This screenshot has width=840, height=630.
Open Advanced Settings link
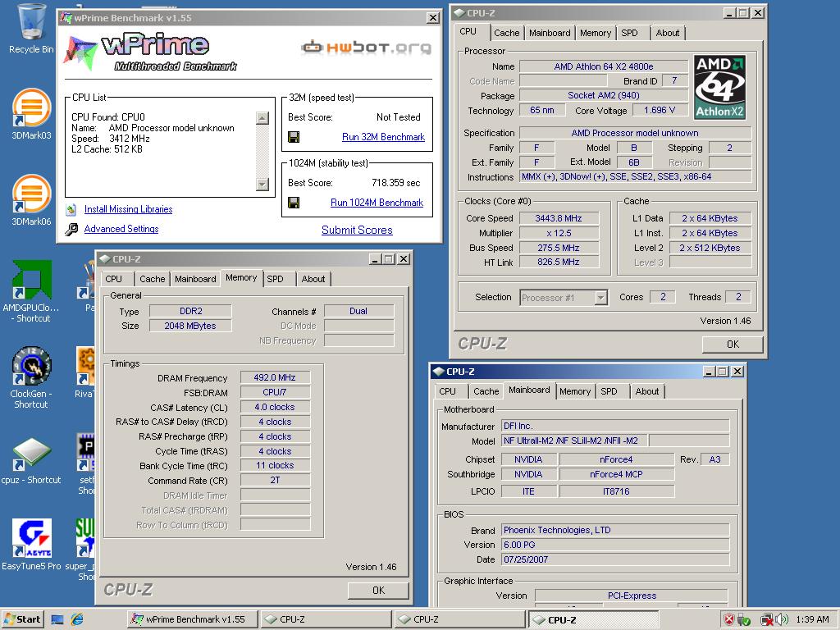pyautogui.click(x=121, y=230)
